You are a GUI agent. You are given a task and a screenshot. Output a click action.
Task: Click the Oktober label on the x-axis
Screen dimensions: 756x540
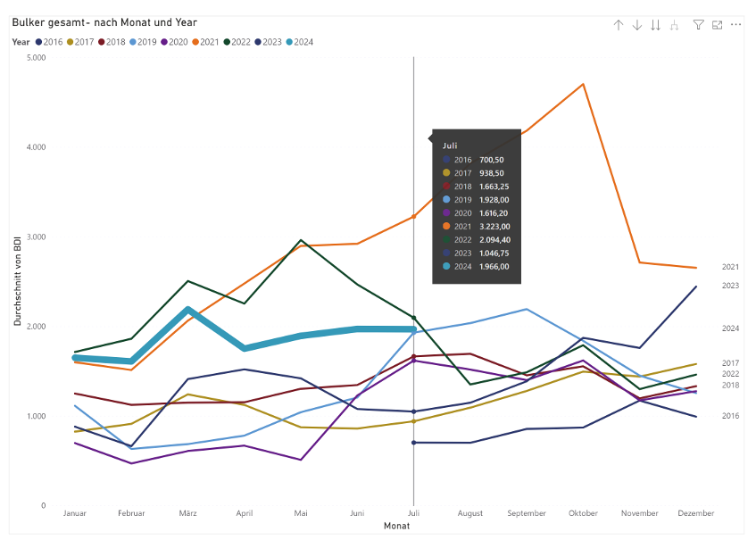coord(583,513)
